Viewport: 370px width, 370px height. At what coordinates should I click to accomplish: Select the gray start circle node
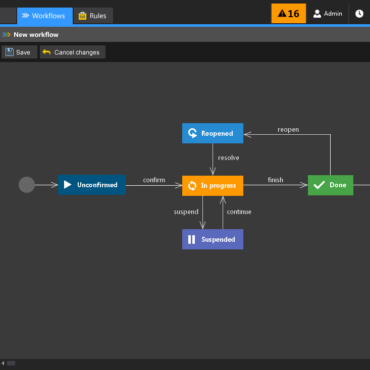tap(27, 185)
